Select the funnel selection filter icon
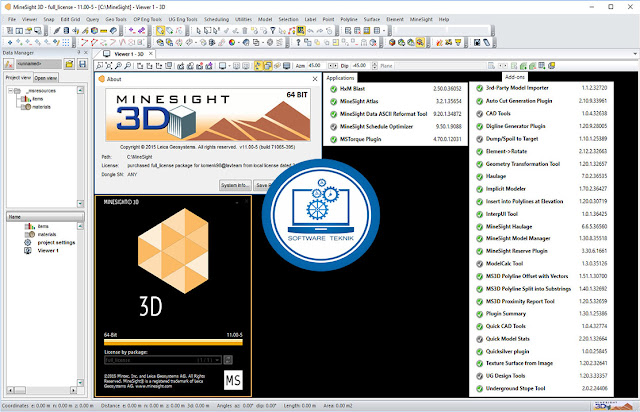The image size is (640, 412). click(273, 31)
